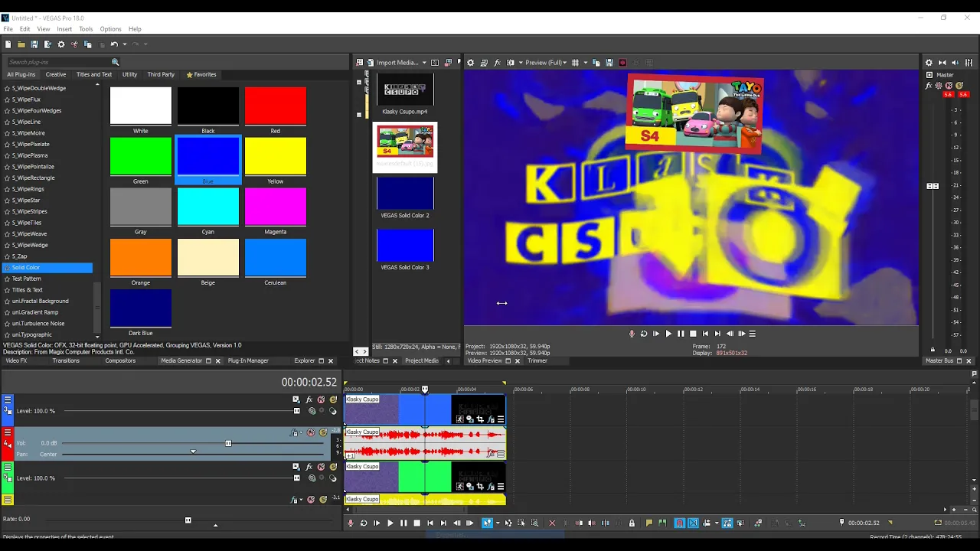The height and width of the screenshot is (551, 980).
Task: Choose the Green solid color preset
Action: (x=141, y=156)
